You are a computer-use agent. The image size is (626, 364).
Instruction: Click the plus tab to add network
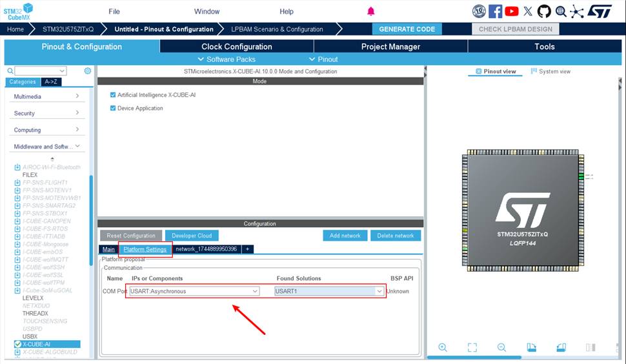(x=248, y=249)
